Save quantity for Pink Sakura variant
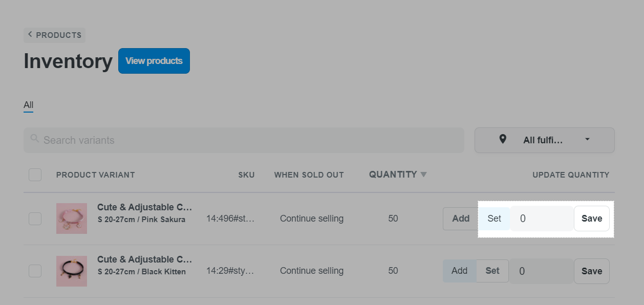Image resolution: width=644 pixels, height=305 pixels. click(x=591, y=219)
